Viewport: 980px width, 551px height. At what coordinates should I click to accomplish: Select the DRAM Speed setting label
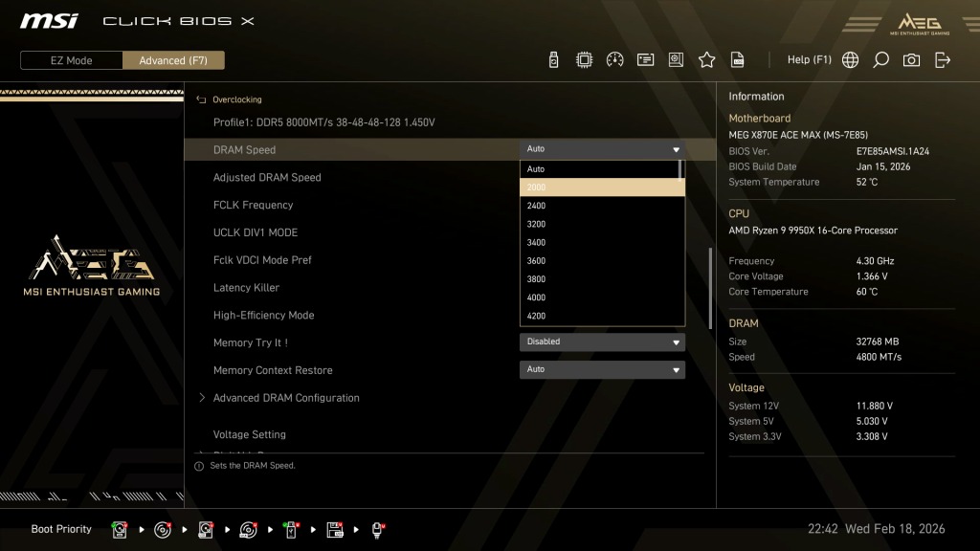coord(244,150)
